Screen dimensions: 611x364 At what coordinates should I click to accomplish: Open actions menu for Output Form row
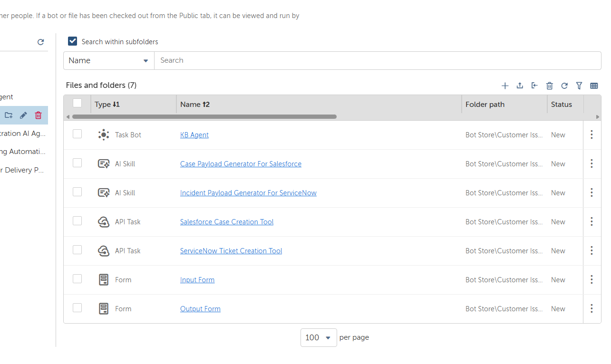(x=592, y=308)
